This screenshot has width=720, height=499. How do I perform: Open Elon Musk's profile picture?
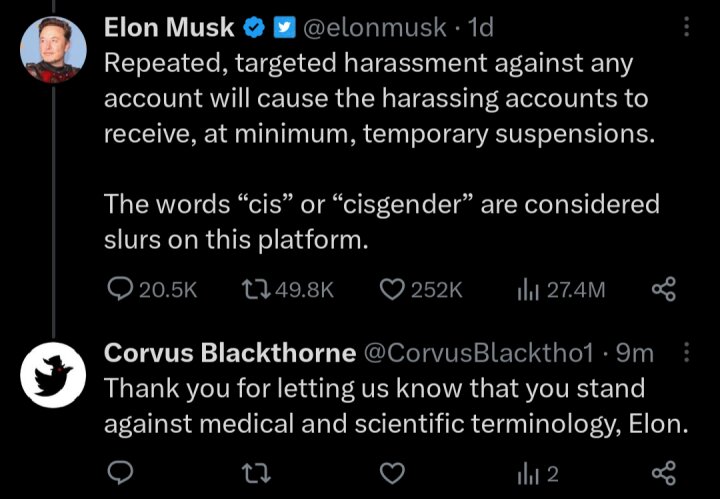coord(53,50)
